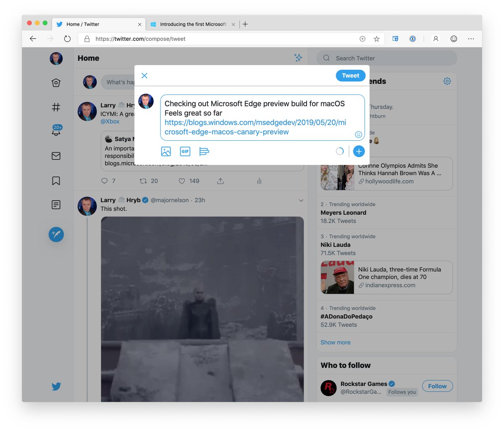
Task: Open the GIF picker in compose box
Action: pos(185,151)
